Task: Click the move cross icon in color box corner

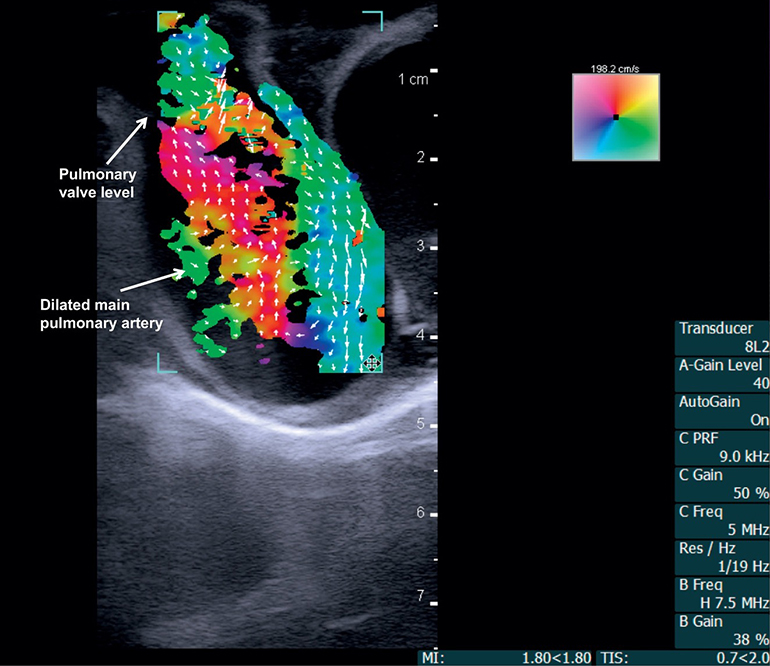Action: click(x=372, y=363)
